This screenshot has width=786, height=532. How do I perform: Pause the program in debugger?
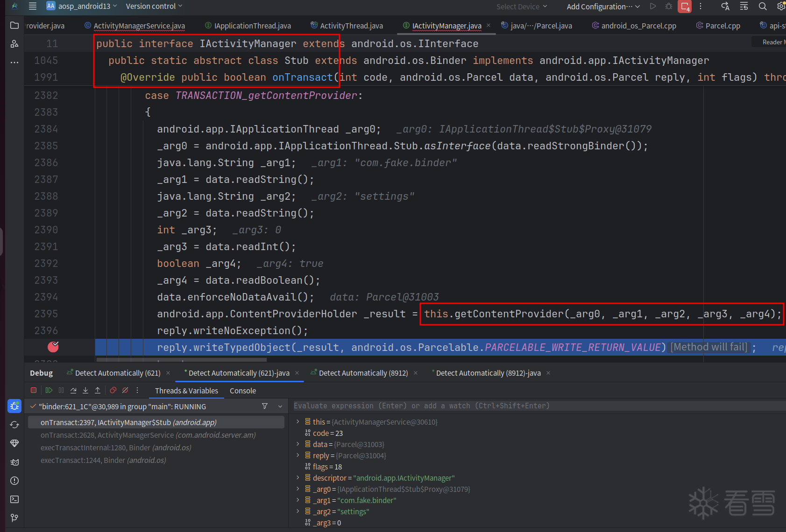click(x=61, y=390)
